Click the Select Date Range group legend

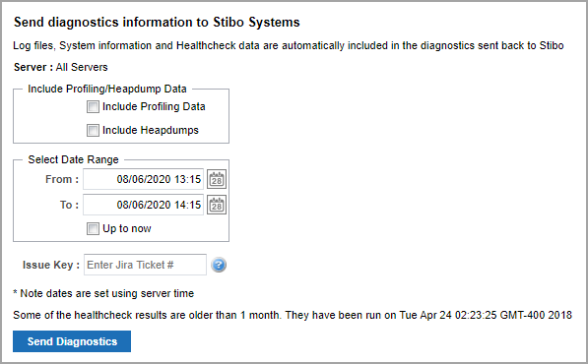73,159
